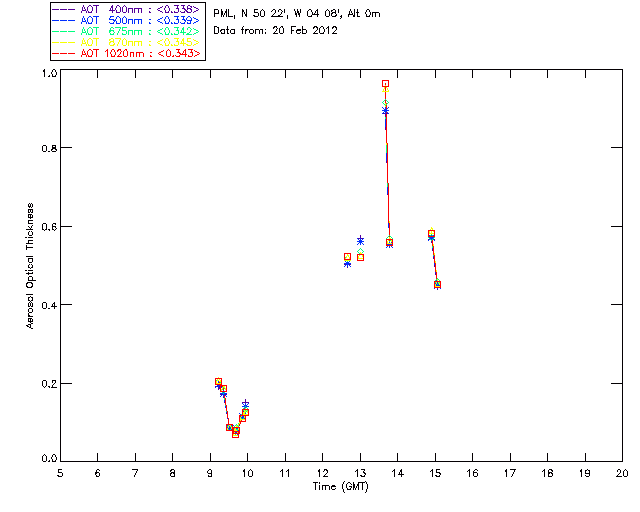640x512 pixels.
Task: Click the x-axis tick label 13
Action: point(360,473)
